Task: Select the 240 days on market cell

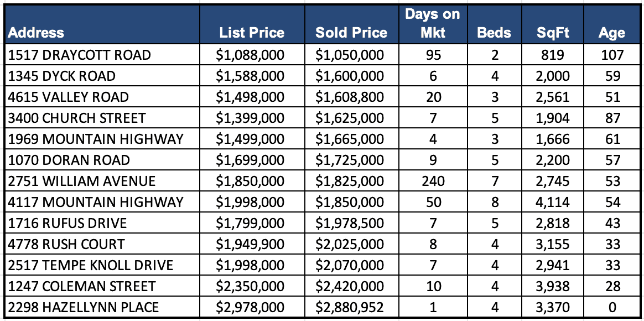Action: [433, 181]
